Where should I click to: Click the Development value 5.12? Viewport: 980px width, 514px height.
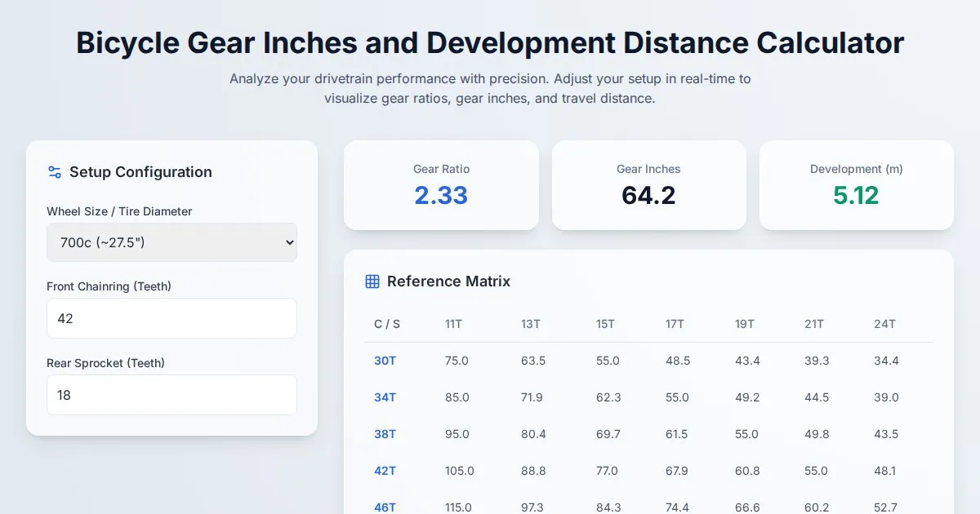856,196
